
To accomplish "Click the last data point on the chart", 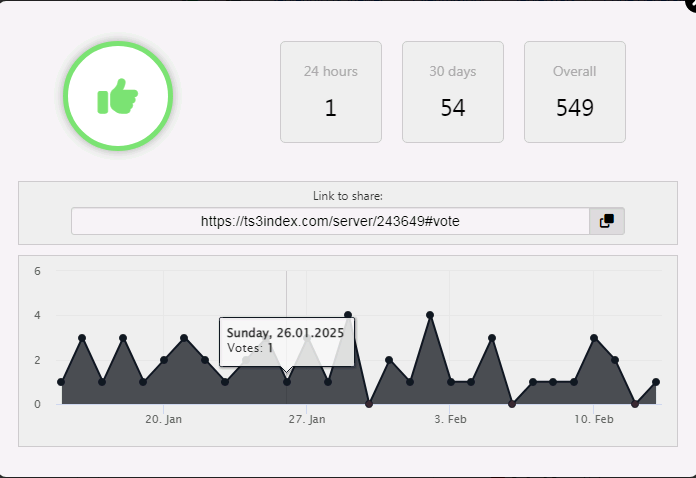I will 656,382.
